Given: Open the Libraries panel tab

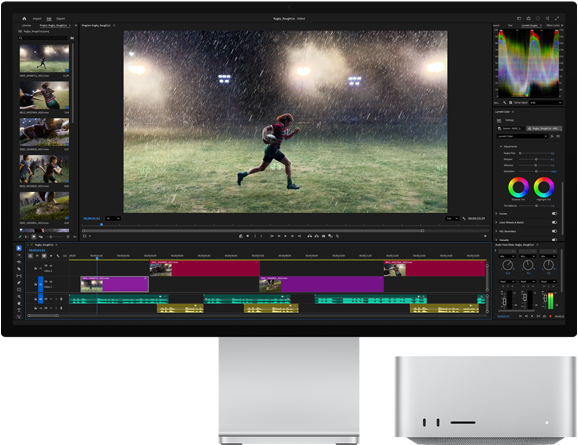Looking at the screenshot, I should tap(27, 25).
